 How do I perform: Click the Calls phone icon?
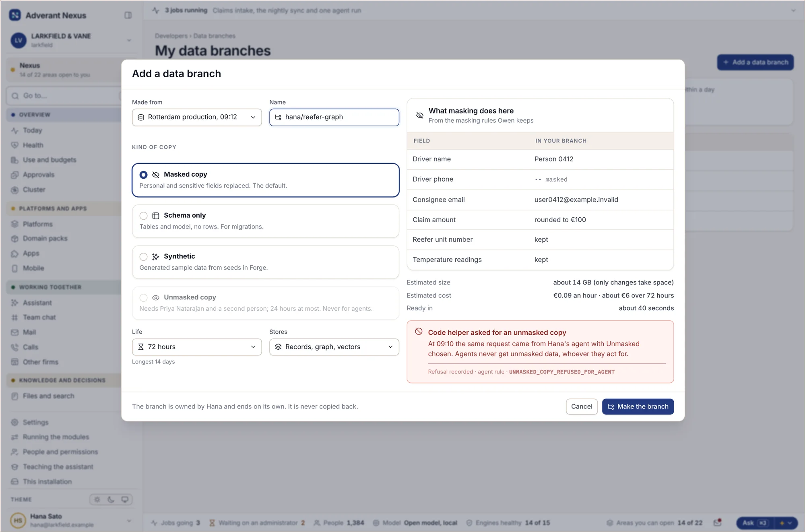pos(15,347)
